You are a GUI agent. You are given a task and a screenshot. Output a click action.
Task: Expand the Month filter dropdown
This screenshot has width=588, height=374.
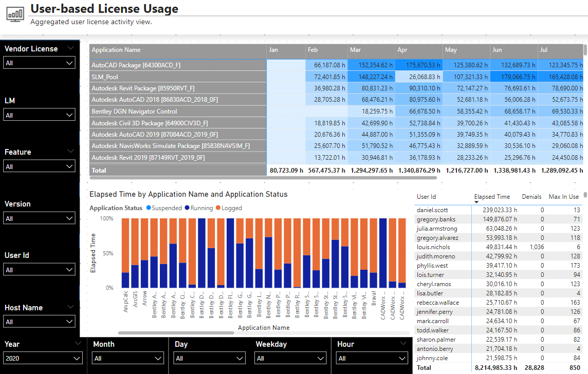point(128,358)
